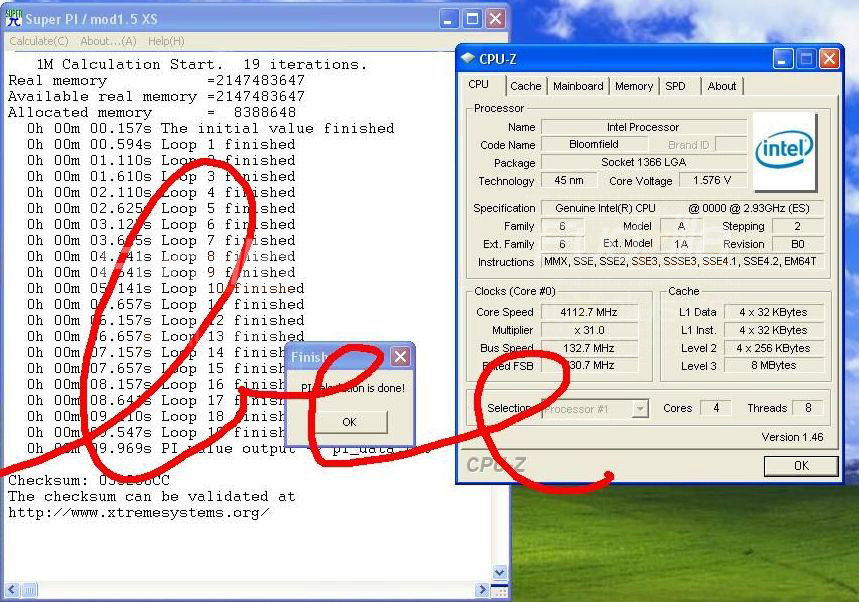
Task: Click the horizontal scrollbar right arrow
Action: click(x=482, y=590)
